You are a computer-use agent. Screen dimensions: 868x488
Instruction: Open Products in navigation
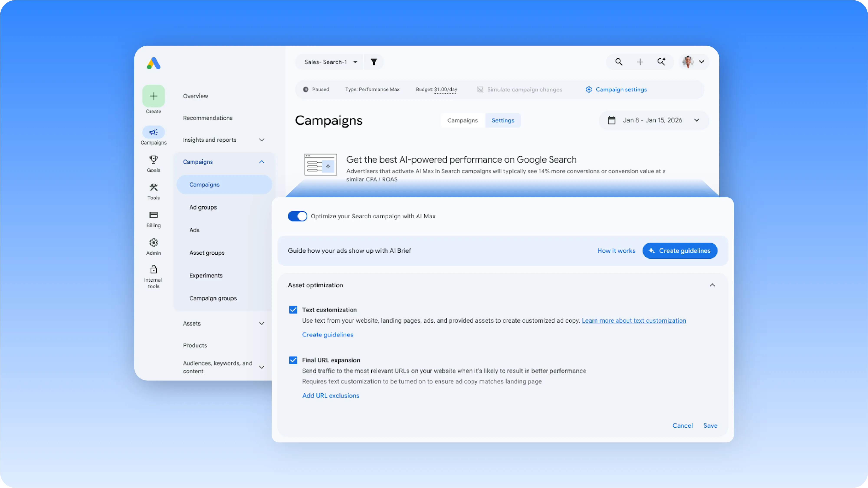195,346
